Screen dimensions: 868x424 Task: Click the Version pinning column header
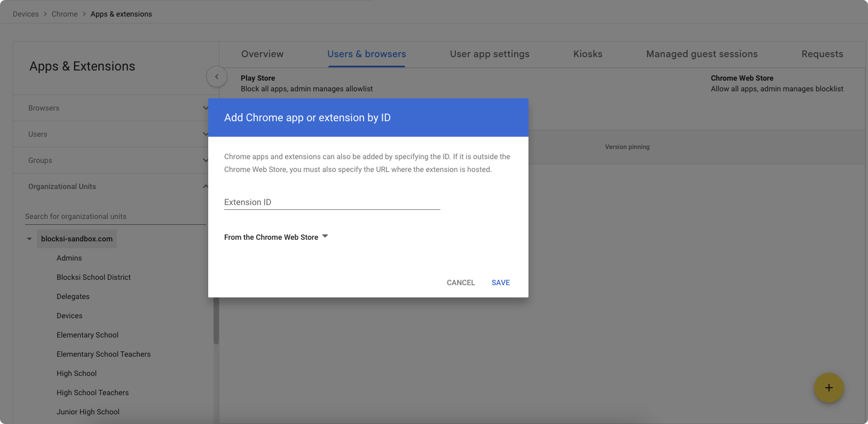point(627,147)
